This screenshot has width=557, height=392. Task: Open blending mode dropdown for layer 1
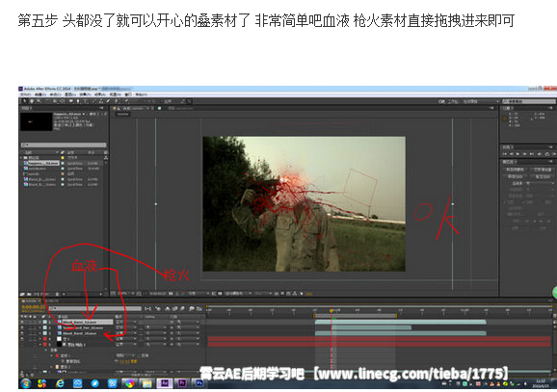point(126,322)
